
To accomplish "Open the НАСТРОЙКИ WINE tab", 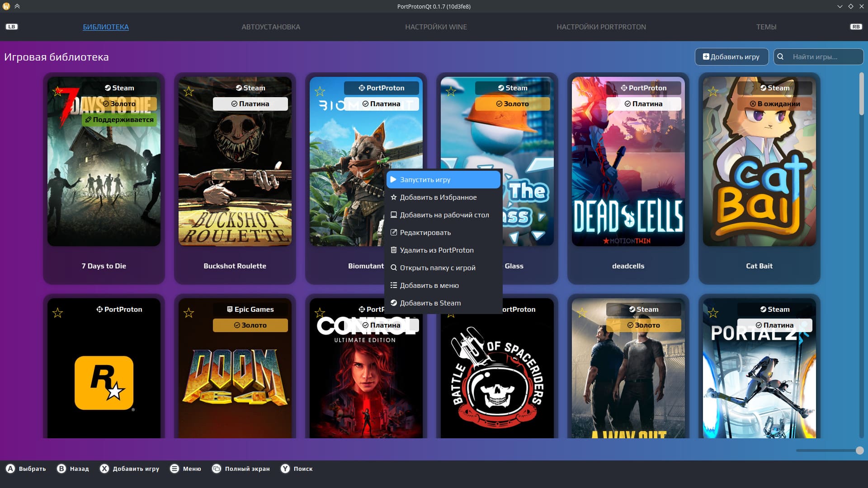I will 436,27.
